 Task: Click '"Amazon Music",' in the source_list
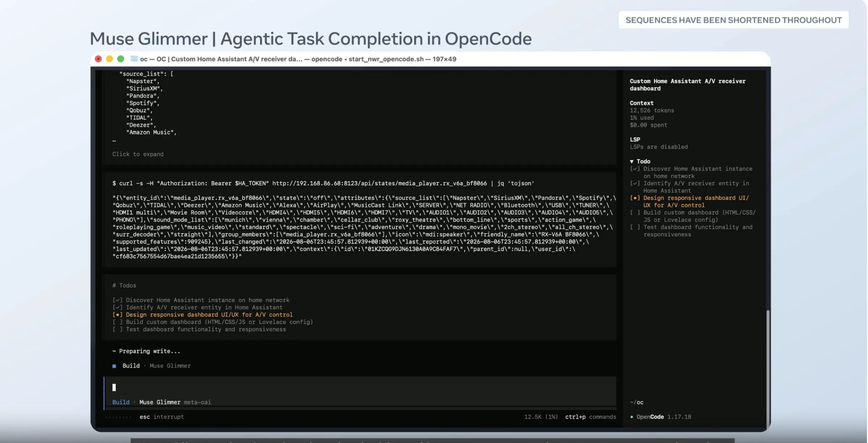(151, 132)
